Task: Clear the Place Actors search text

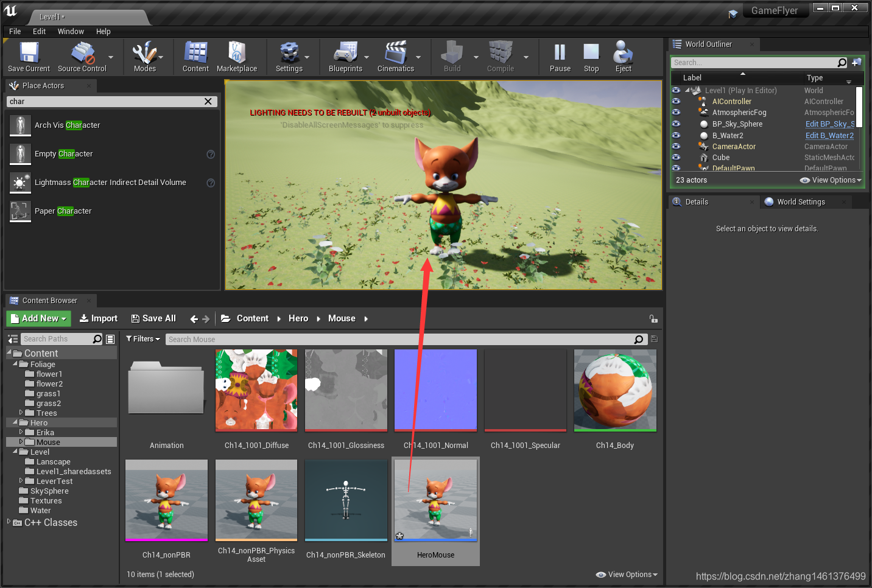Action: coord(208,102)
